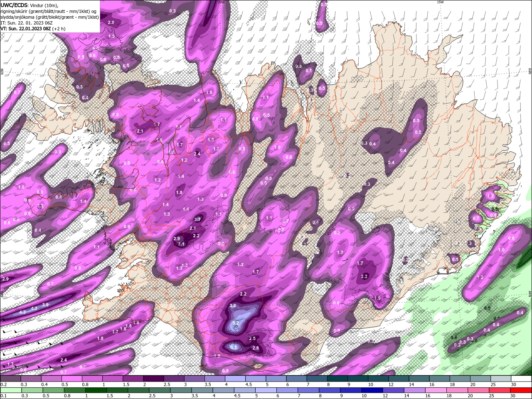Pick the snow legend swatch between 4 and 4.5

coord(235,379)
